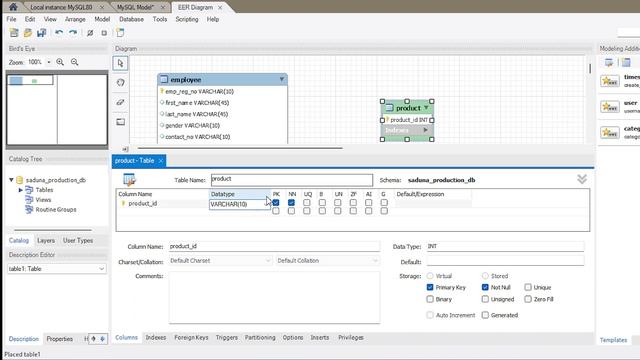Undo last action in toolbar
This screenshot has height=360, width=640.
pos(59,33)
